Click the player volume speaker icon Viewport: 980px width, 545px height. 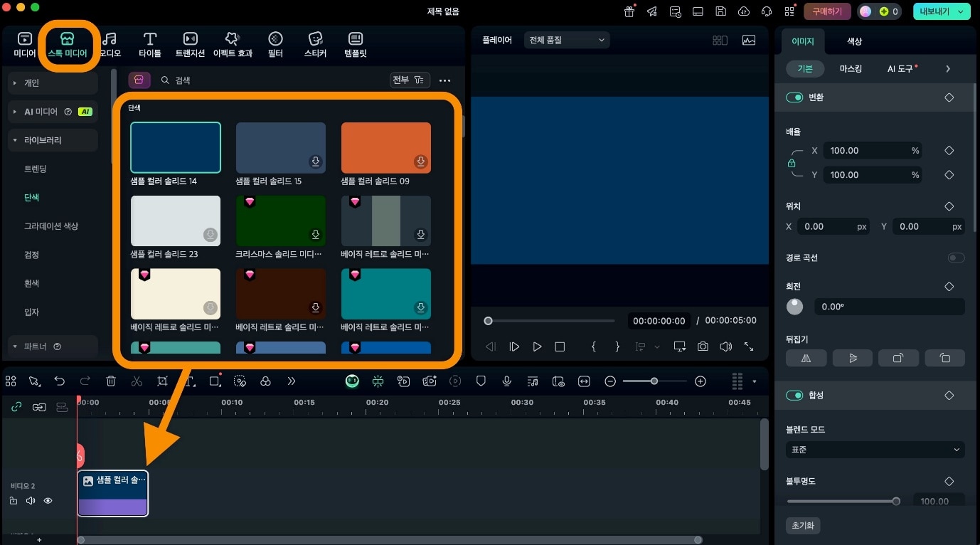point(725,346)
